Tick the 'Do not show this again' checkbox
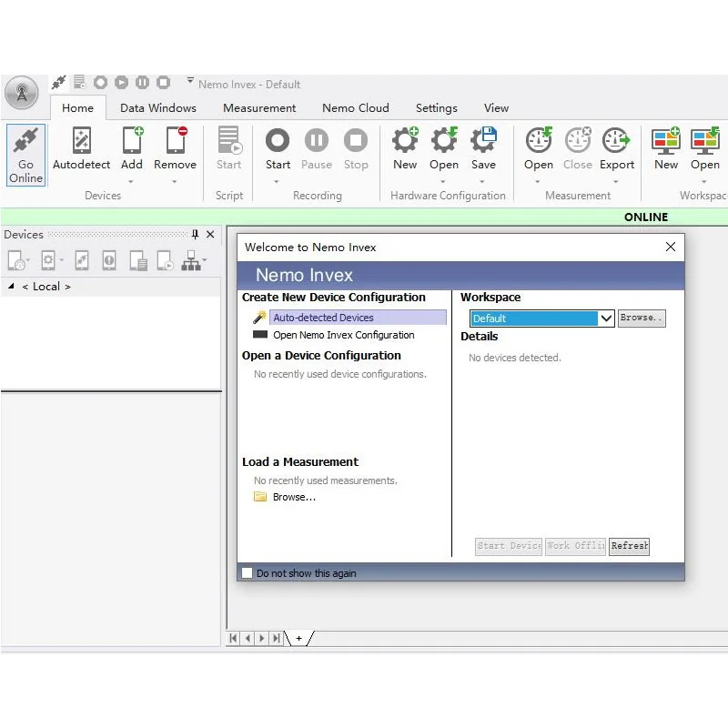 tap(247, 573)
